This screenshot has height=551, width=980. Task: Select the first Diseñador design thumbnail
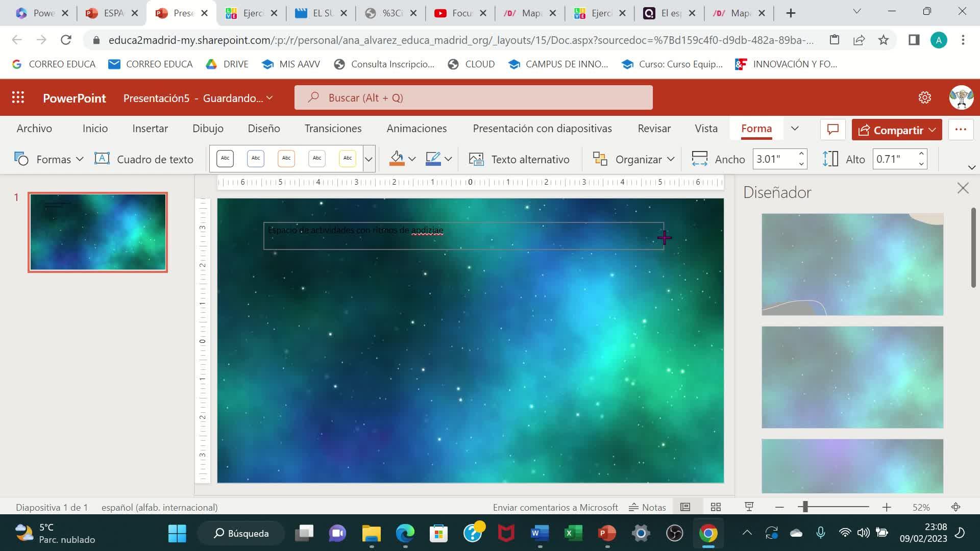[852, 264]
